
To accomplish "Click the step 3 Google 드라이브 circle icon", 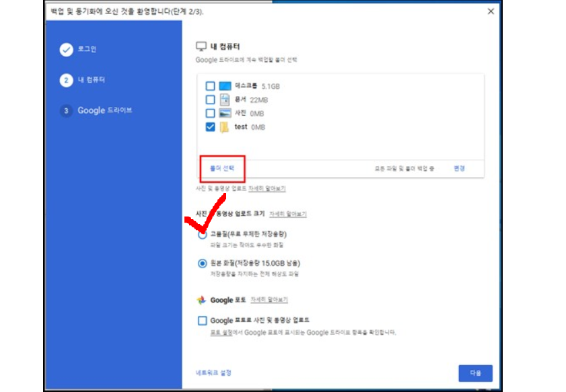I will coord(66,111).
